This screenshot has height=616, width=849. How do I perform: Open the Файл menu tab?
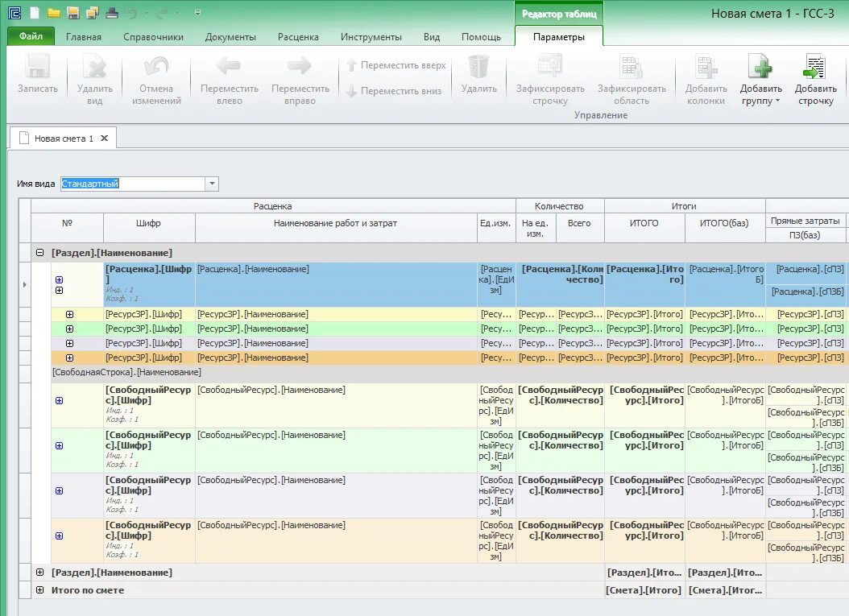tap(31, 36)
